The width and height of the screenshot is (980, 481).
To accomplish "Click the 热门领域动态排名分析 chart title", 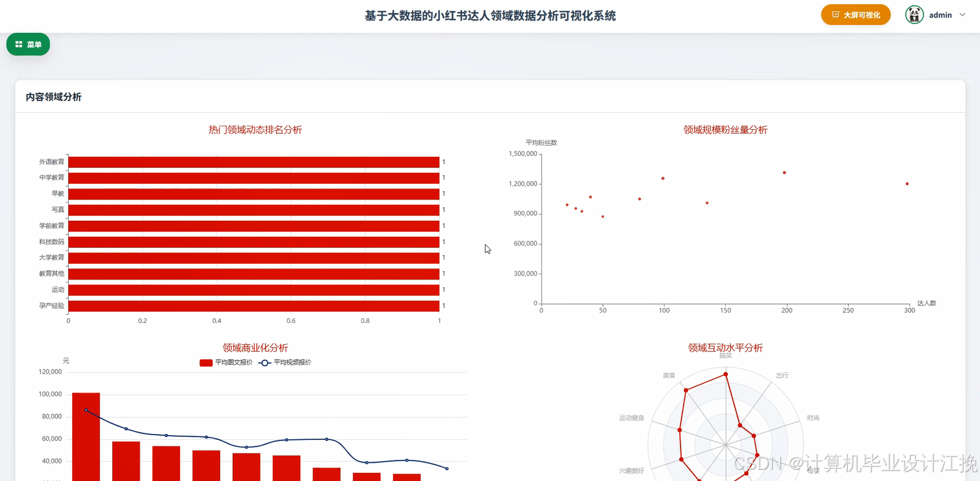I will click(255, 130).
